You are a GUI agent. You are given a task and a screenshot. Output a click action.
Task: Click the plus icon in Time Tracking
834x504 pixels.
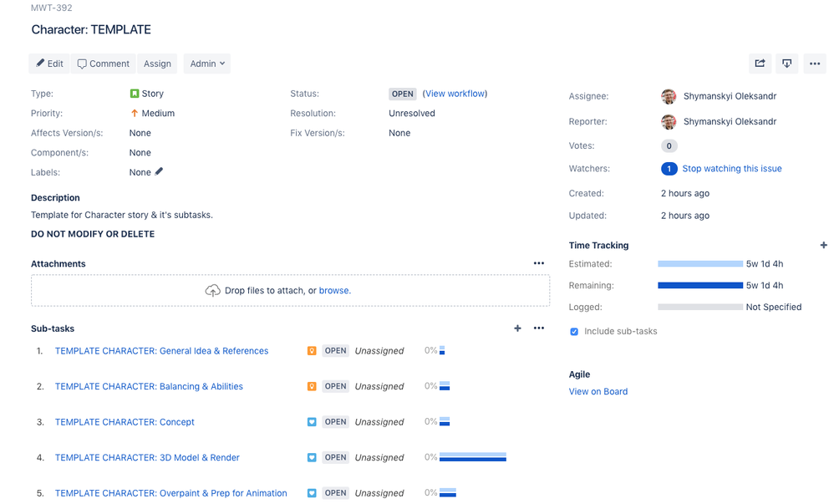click(823, 246)
